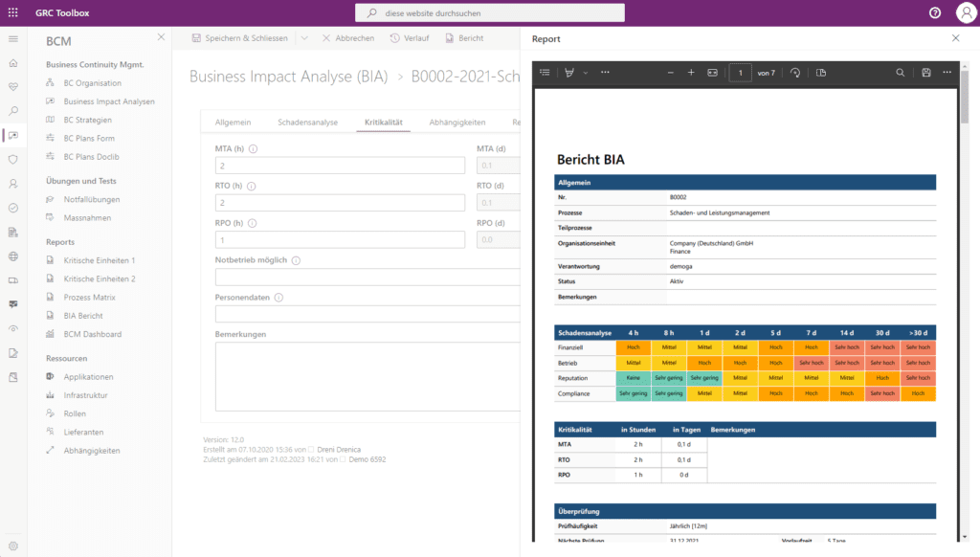Save the PDF report
The image size is (980, 557).
[x=926, y=73]
